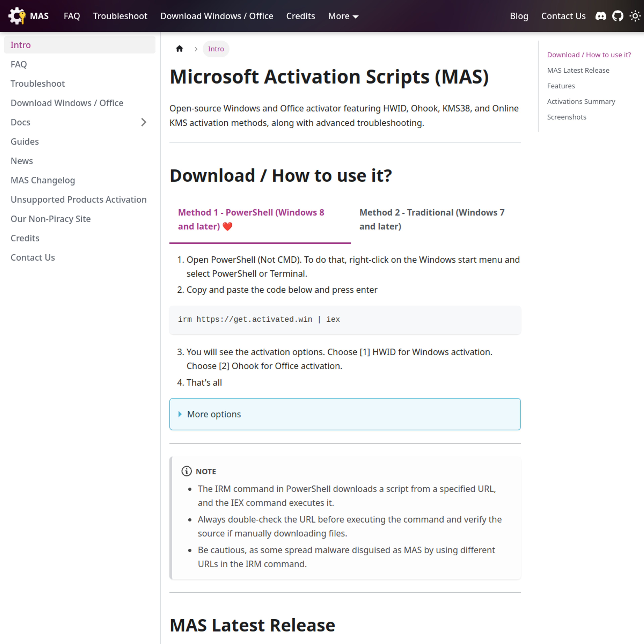Select Intro in the sidebar
644x644 pixels.
coord(80,45)
